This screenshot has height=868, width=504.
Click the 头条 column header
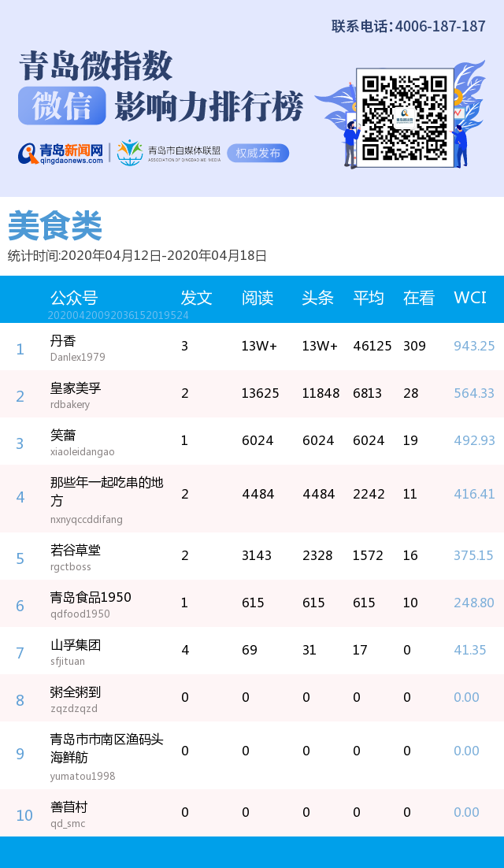pos(317,298)
